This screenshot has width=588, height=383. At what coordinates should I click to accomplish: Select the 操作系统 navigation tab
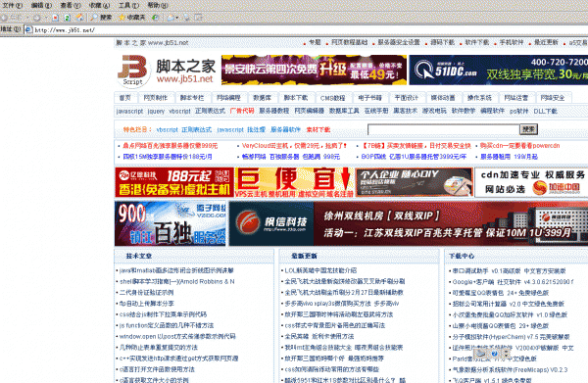tap(479, 98)
